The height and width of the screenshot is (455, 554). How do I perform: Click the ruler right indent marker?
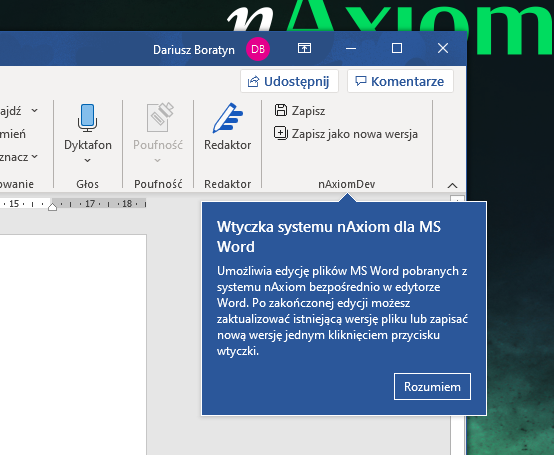tap(52, 206)
